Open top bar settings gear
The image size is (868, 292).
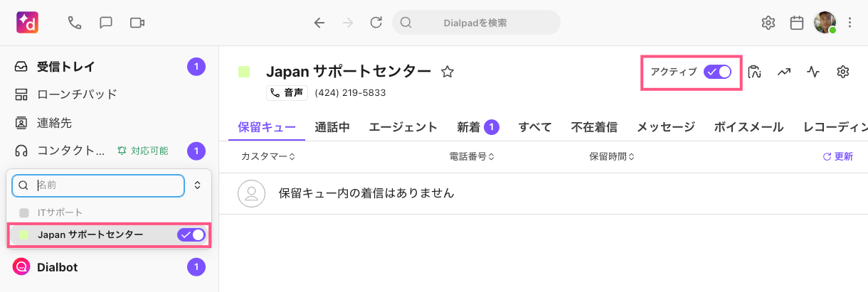(x=768, y=23)
